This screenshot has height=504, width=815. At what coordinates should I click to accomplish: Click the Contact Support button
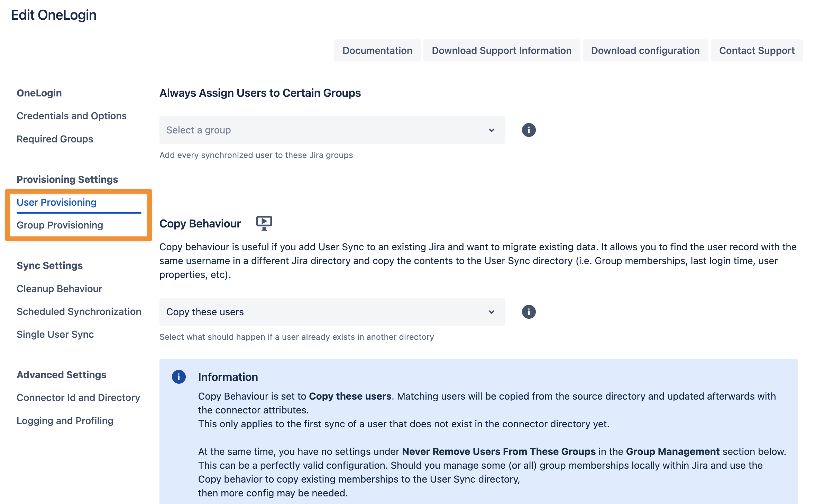pos(757,50)
